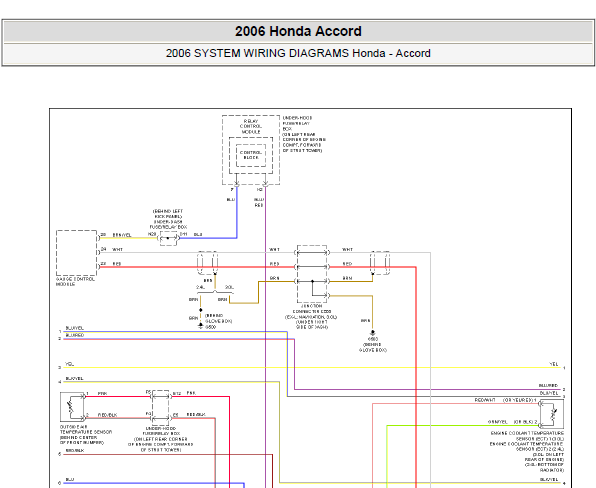
Task: Click RED/BLK label at outside air sensor pin 2
Action: (x=107, y=415)
